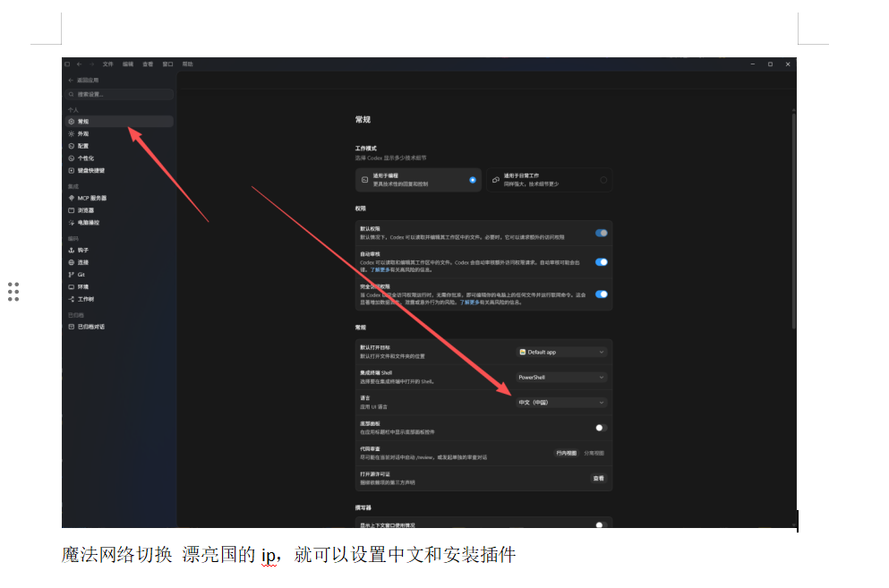
Task: Click the 钩子 anchor icon
Action: point(72,250)
